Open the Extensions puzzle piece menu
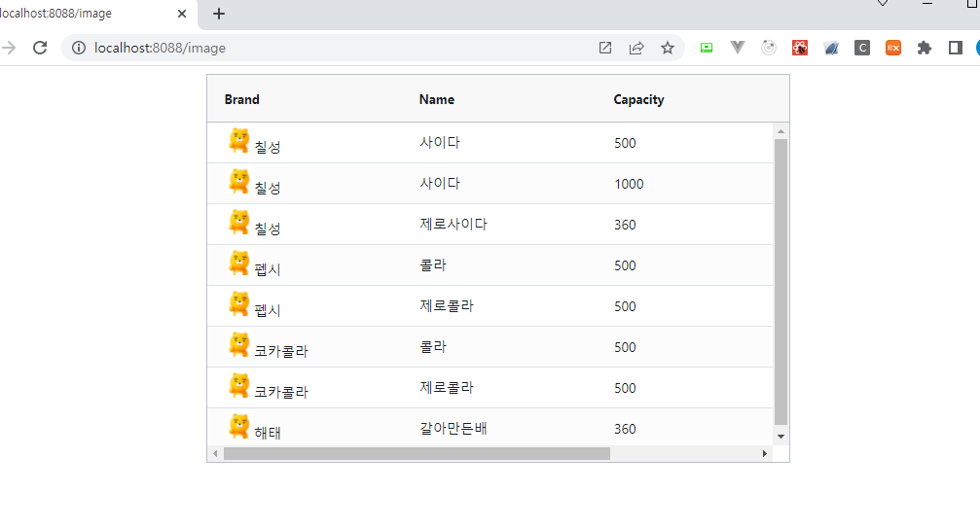This screenshot has width=980, height=528. tap(925, 48)
